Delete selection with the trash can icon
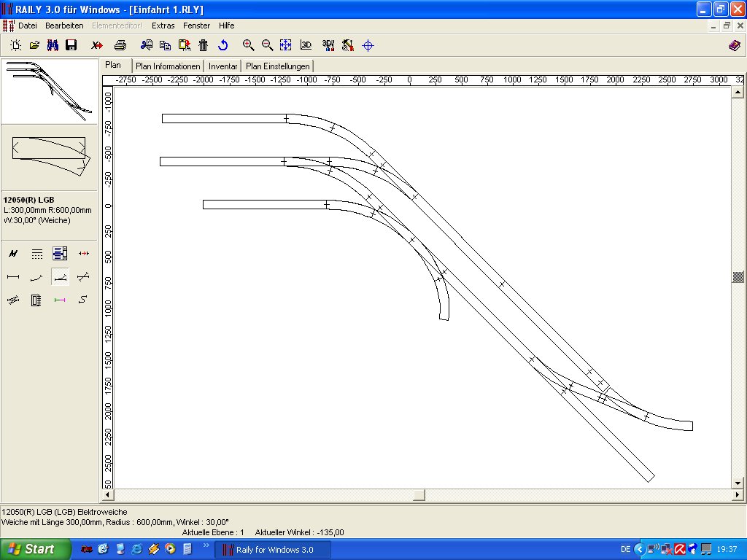747x560 pixels. [203, 45]
